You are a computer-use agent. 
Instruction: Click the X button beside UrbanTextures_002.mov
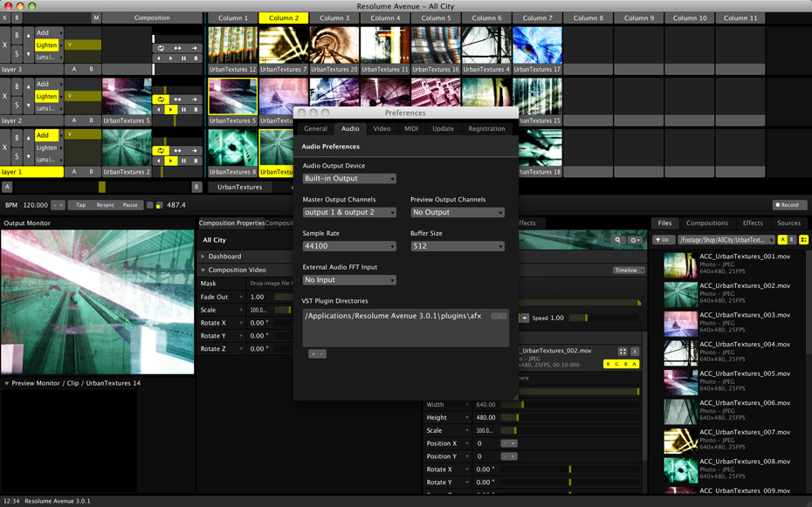click(635, 352)
